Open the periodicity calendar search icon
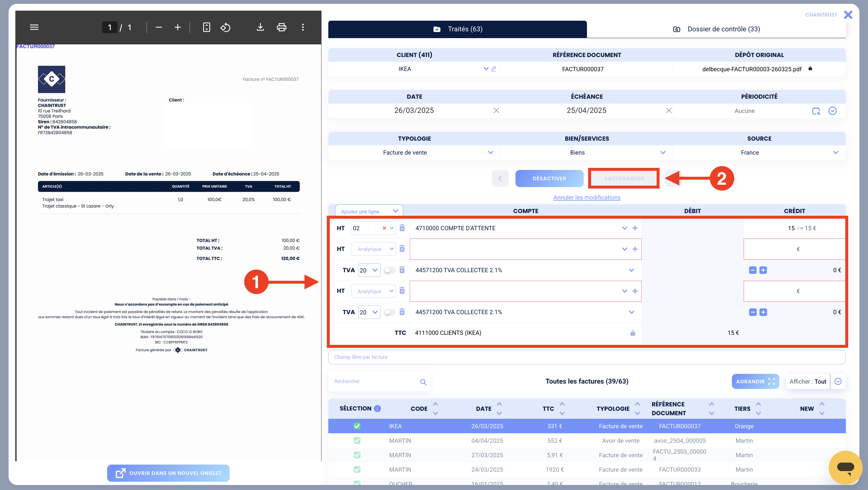The width and height of the screenshot is (868, 490). (816, 111)
